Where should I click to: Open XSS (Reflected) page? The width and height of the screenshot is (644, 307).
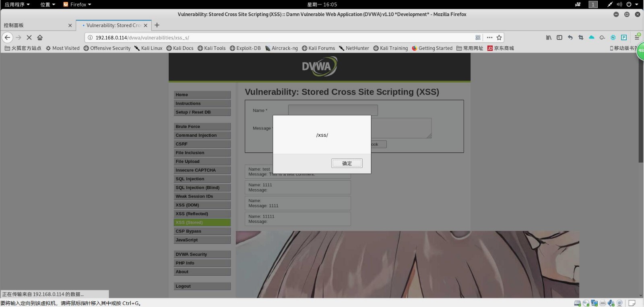202,214
